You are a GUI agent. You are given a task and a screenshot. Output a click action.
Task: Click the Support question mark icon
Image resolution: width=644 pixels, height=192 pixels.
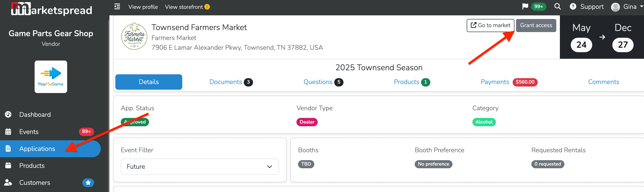[x=573, y=7]
